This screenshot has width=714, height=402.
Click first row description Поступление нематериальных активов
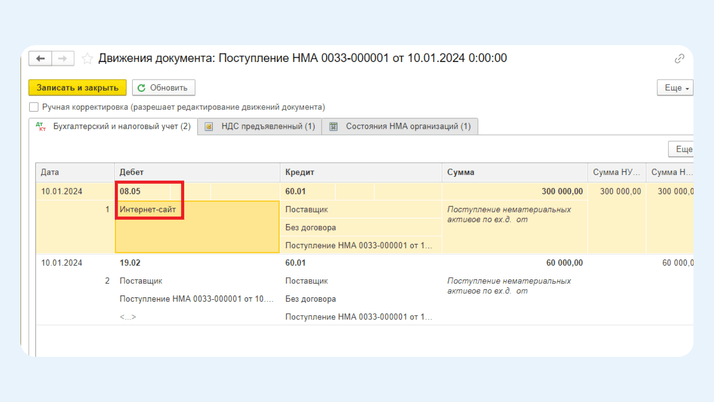(509, 214)
